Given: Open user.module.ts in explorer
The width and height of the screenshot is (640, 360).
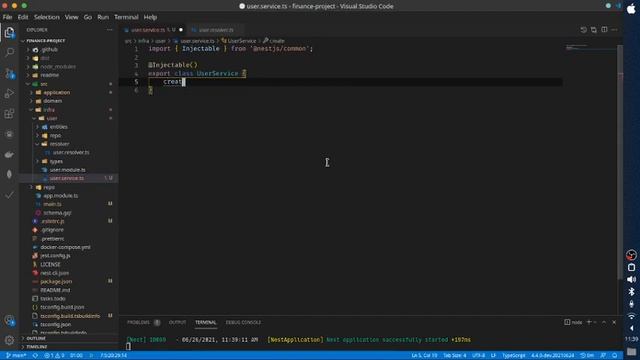Looking at the screenshot, I should [x=67, y=170].
